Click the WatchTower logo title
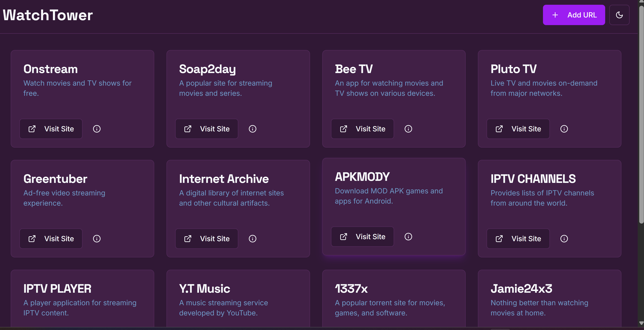Image resolution: width=644 pixels, height=330 pixels. tap(48, 15)
